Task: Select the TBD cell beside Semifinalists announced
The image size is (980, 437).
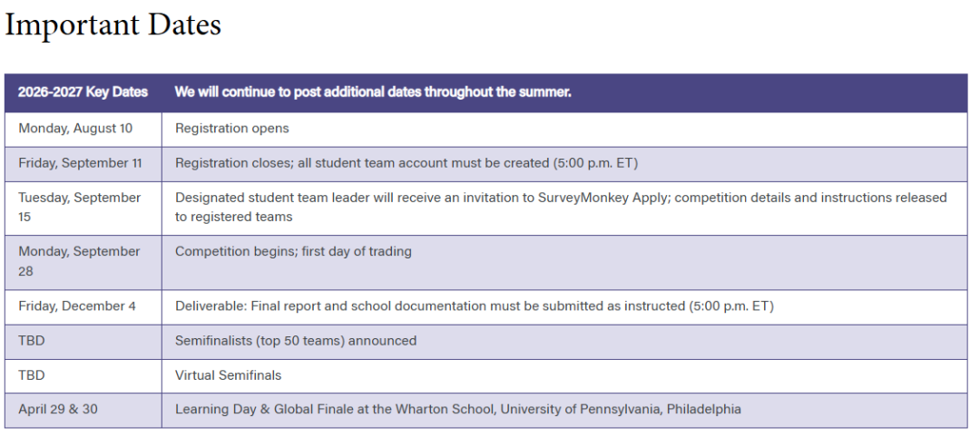Action: [83, 342]
